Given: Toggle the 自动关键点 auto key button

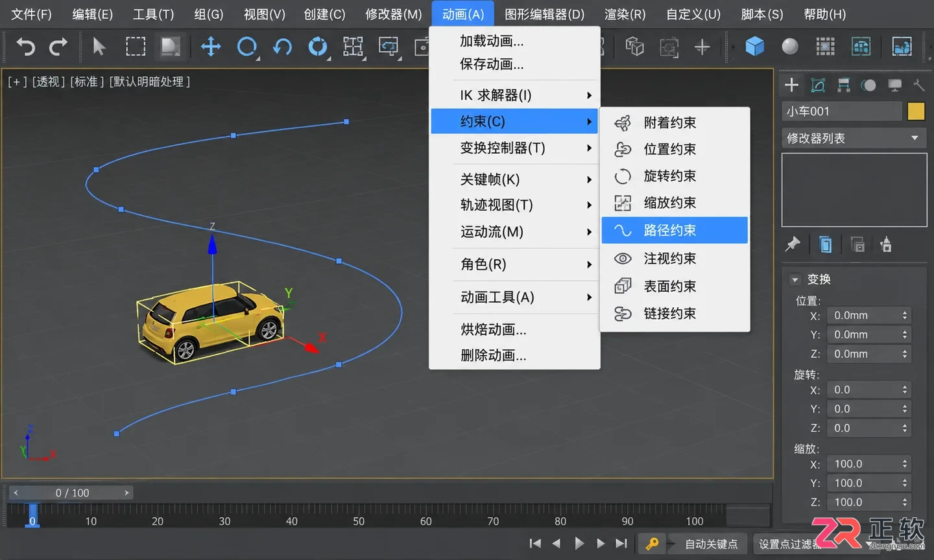Looking at the screenshot, I should [x=712, y=544].
